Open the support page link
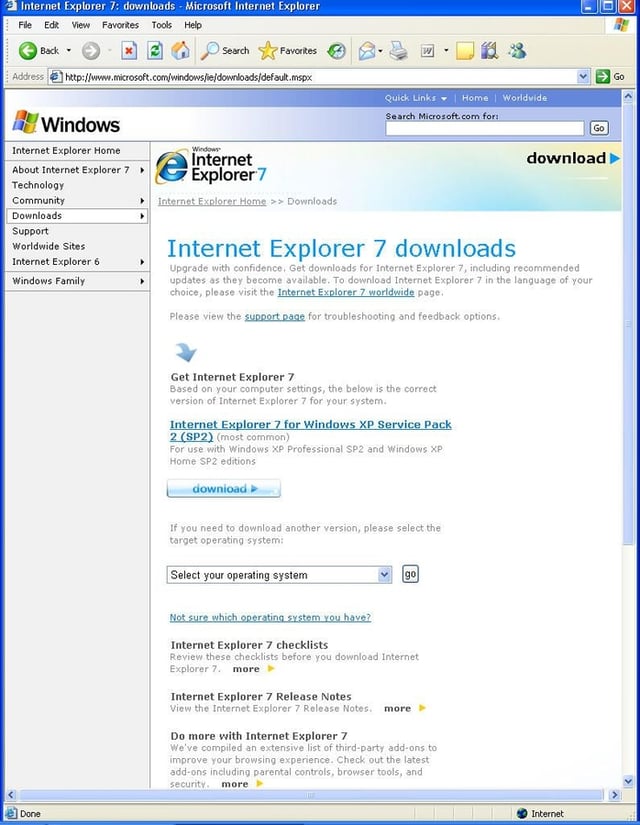The height and width of the screenshot is (825, 640). [x=275, y=316]
